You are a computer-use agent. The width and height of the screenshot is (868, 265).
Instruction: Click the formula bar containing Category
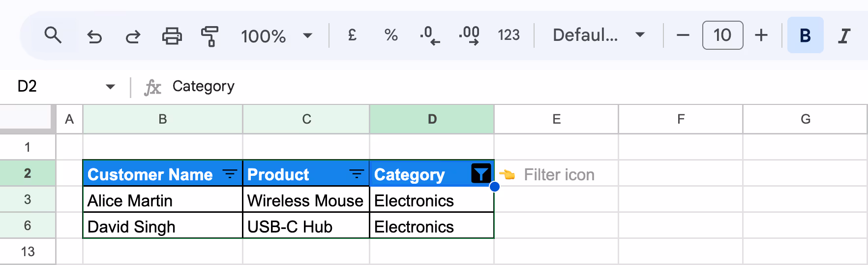tap(516, 86)
